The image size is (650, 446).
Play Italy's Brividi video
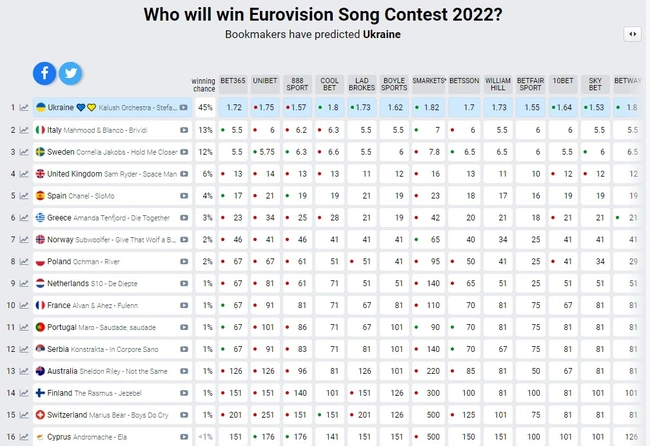184,130
